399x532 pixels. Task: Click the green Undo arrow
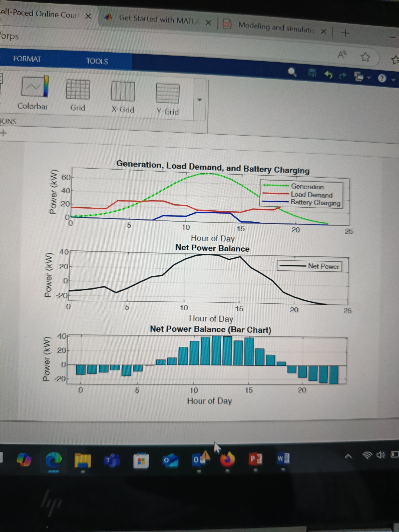pos(328,75)
